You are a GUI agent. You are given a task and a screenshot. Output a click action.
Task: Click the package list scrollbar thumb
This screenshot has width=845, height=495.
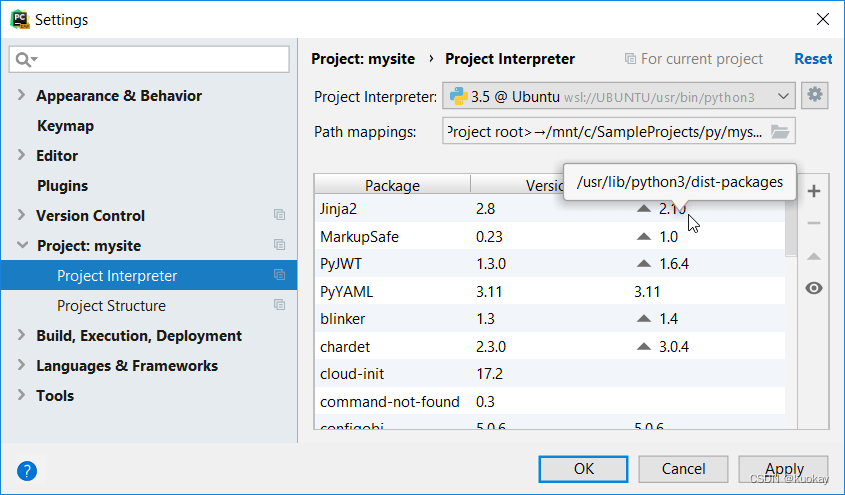(x=791, y=227)
